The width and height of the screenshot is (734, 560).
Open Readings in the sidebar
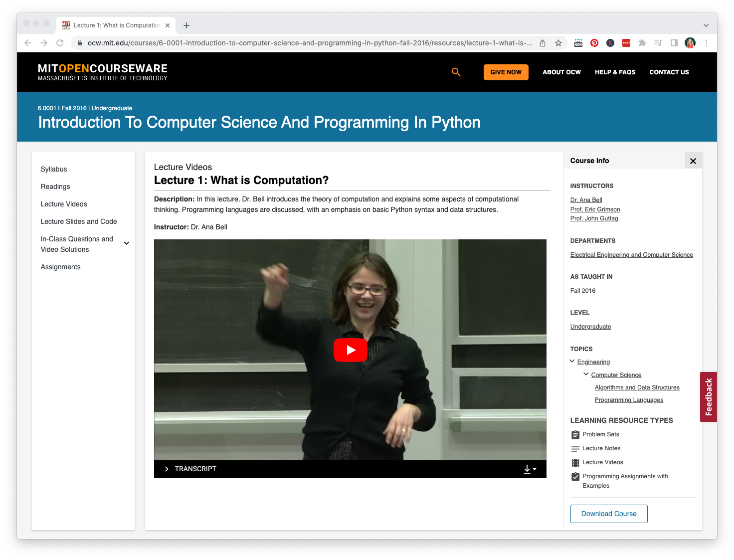click(55, 187)
